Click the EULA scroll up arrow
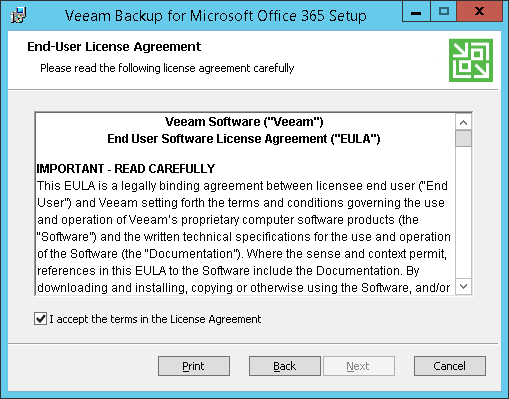Viewport: 509px width, 399px height. (x=463, y=122)
